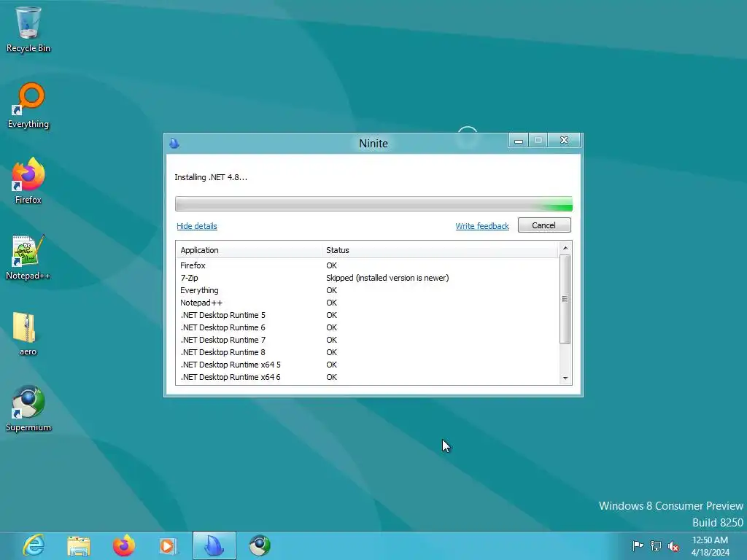Select the .NET Desktop Runtime 5 row

(x=368, y=315)
